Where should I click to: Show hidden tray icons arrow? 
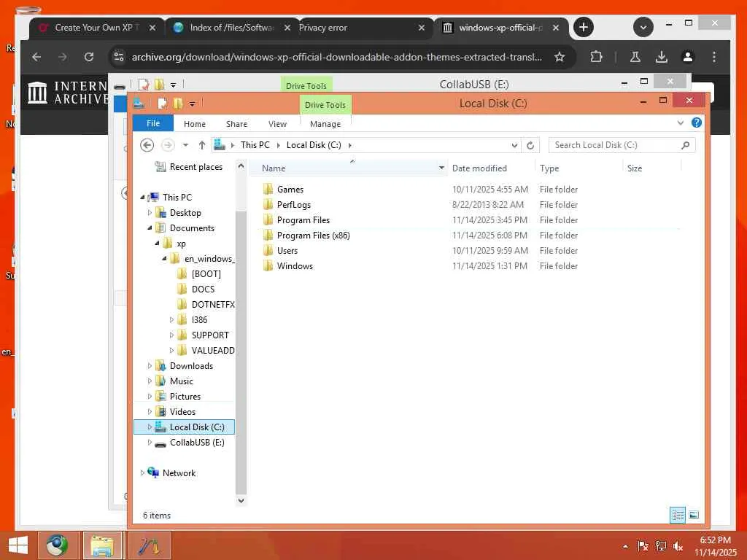click(625, 546)
